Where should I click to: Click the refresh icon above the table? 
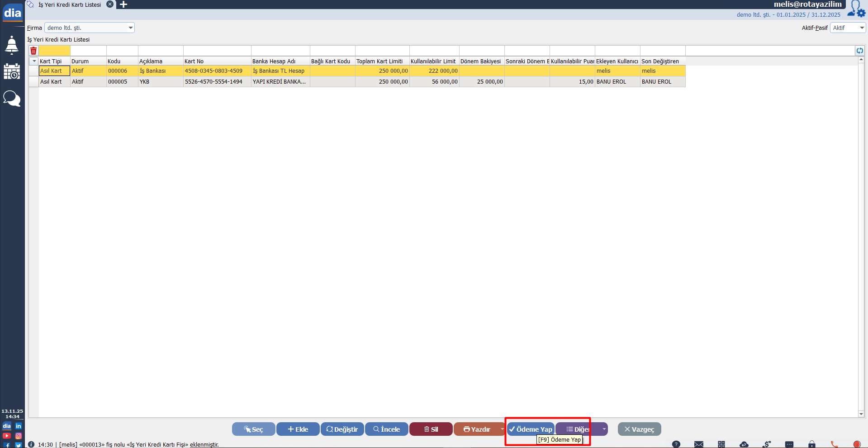pos(860,51)
